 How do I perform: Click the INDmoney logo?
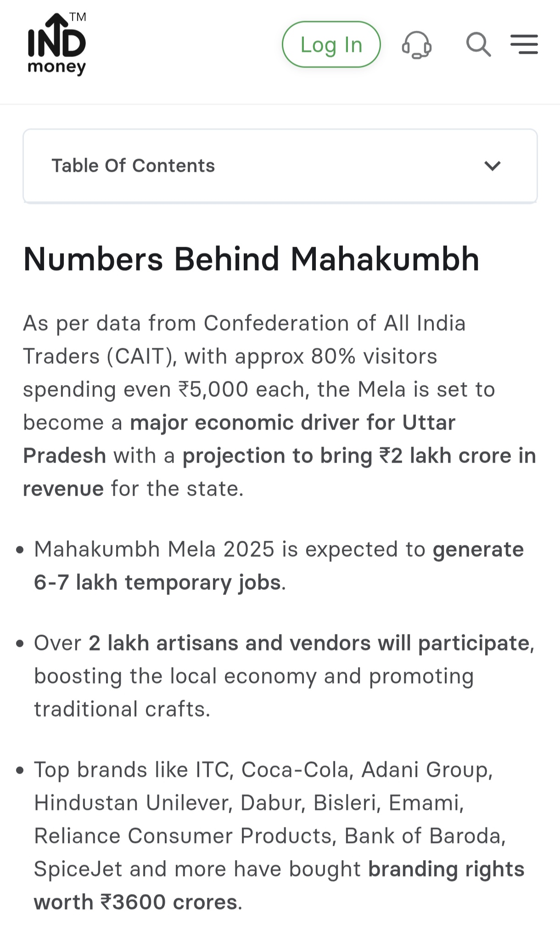tap(56, 45)
